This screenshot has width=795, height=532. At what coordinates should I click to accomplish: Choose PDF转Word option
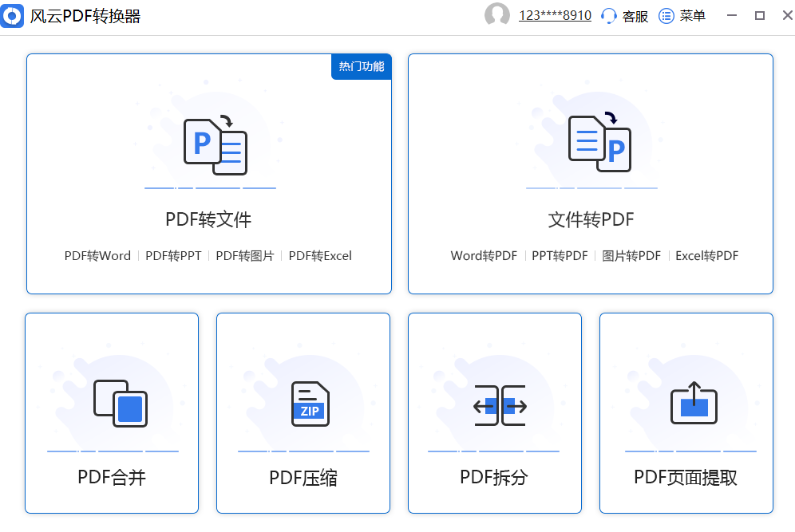(97, 256)
